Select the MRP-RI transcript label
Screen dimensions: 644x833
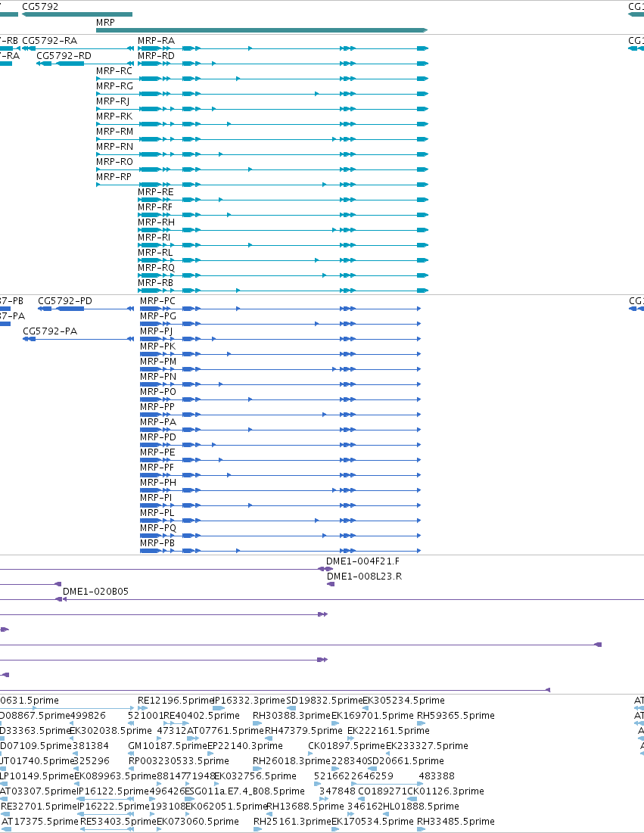click(x=154, y=238)
